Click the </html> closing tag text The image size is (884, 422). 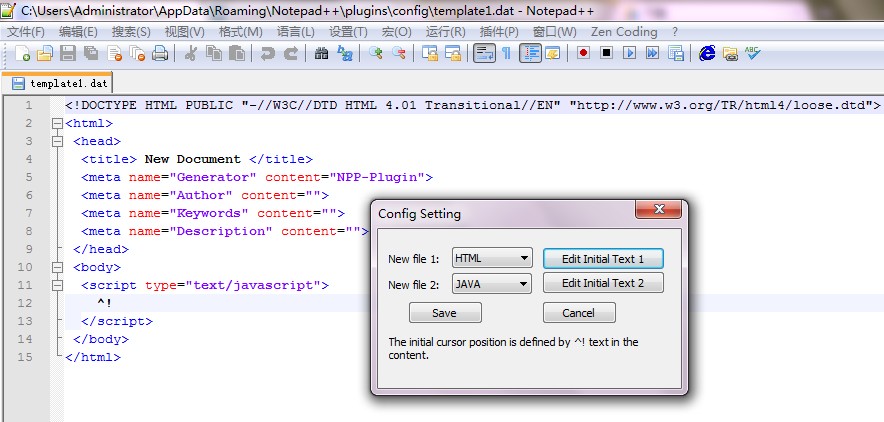[93, 357]
